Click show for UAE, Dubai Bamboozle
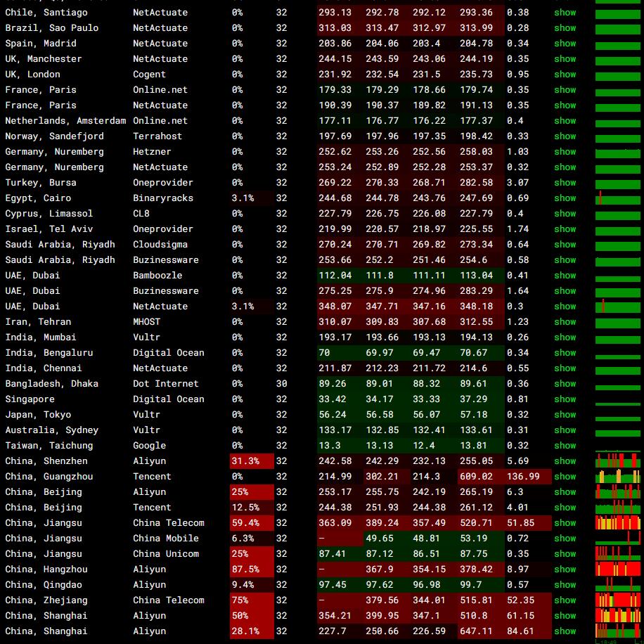The image size is (644, 644). pyautogui.click(x=565, y=275)
